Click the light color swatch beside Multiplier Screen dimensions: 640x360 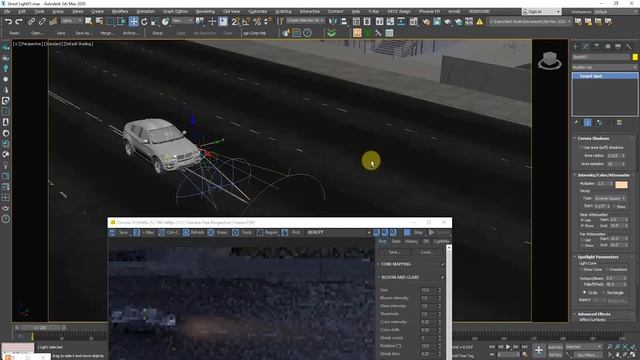(621, 184)
